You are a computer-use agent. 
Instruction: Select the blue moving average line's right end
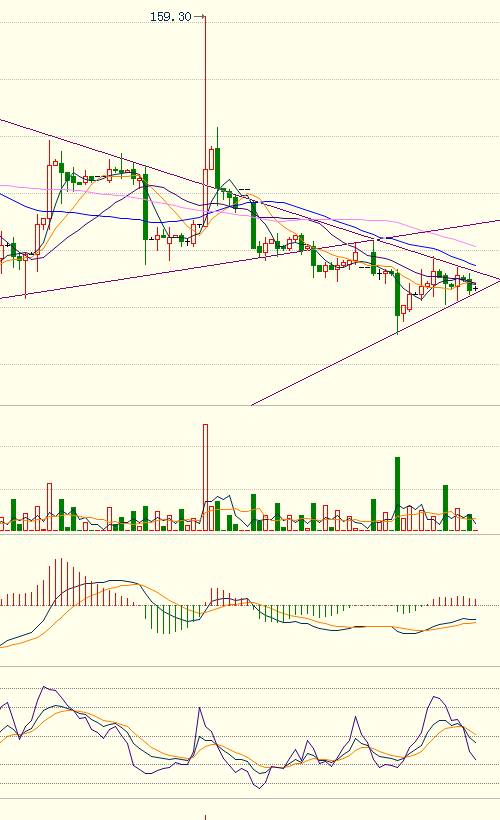473,265
